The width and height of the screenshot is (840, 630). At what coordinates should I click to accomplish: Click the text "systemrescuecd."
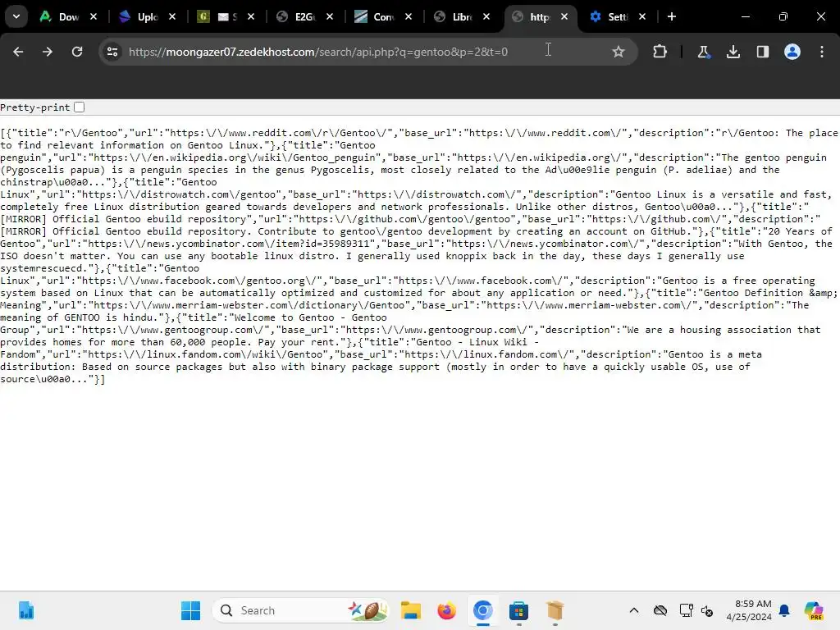tap(44, 268)
